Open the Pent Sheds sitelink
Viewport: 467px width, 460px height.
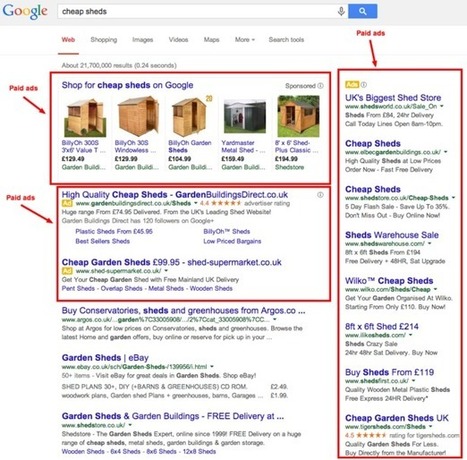(x=78, y=288)
